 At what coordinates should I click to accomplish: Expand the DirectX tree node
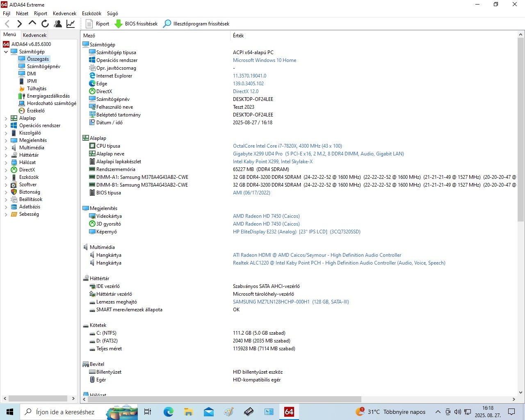point(6,170)
